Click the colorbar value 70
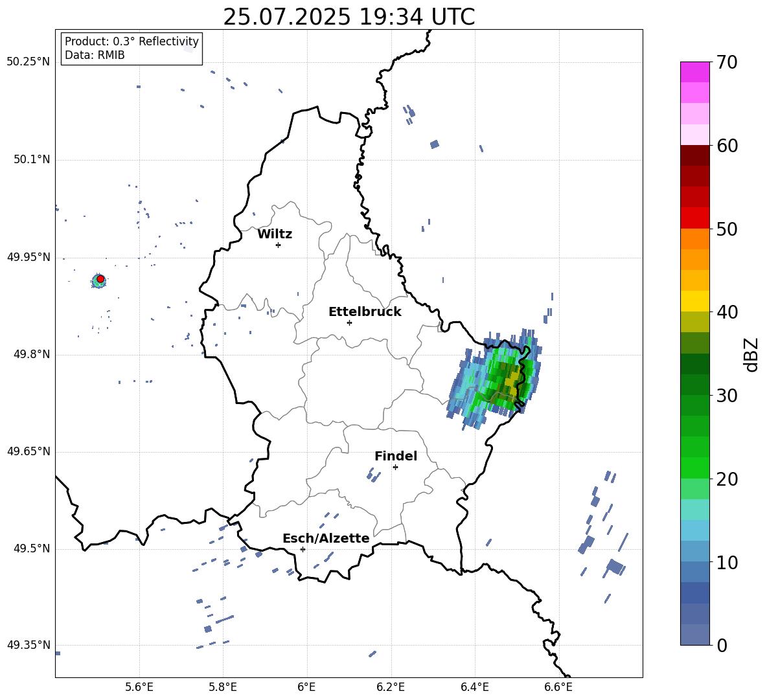 (727, 62)
